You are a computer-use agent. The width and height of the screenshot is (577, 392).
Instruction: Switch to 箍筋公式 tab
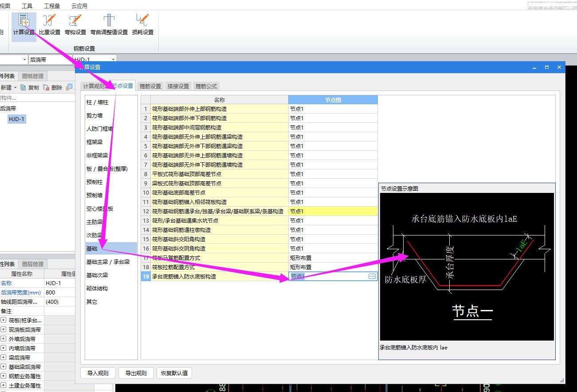[x=206, y=86]
